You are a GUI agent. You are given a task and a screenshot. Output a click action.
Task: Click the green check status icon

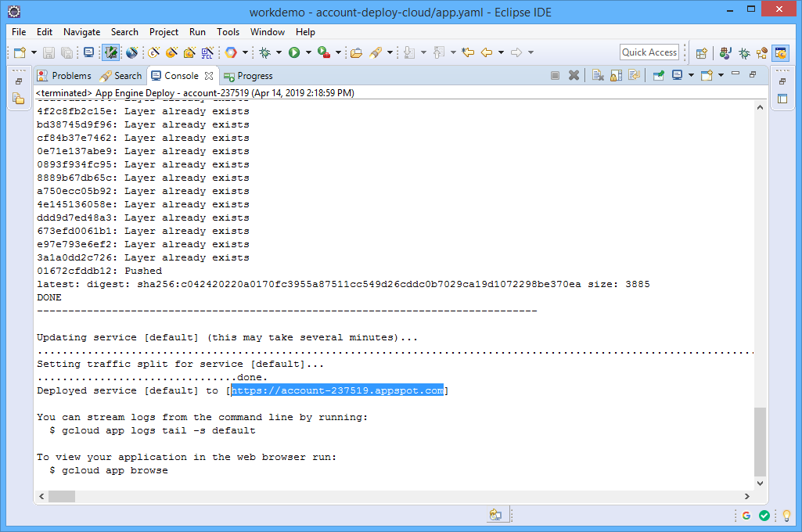click(764, 516)
